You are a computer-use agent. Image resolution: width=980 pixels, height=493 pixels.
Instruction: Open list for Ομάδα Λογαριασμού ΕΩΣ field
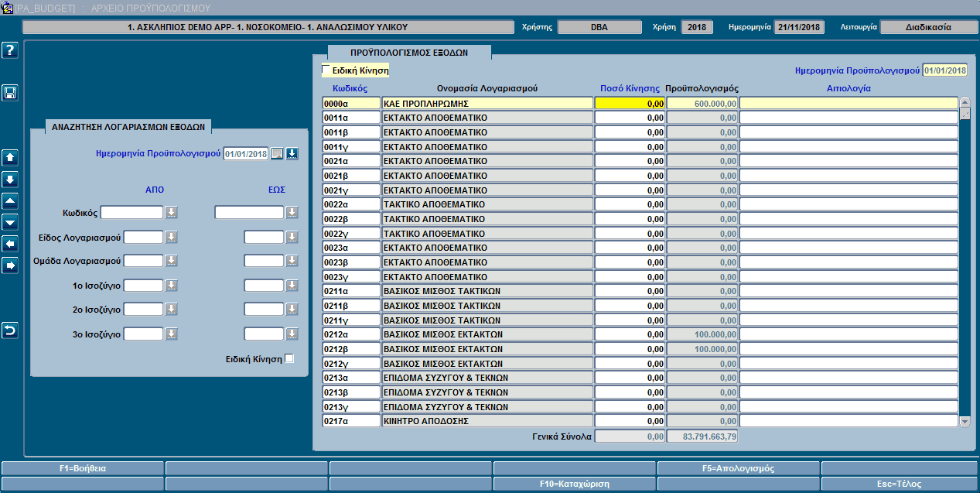pos(292,261)
